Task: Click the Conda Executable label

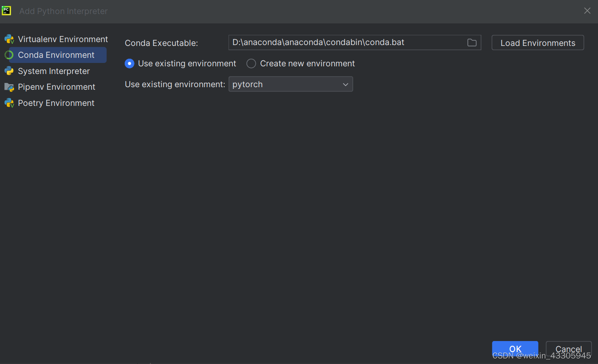Action: (161, 43)
